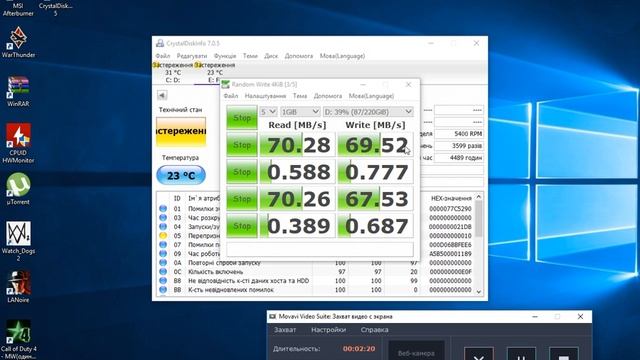Click the status circle for attribute 09
Screen dimensions: 640x360
click(163, 253)
